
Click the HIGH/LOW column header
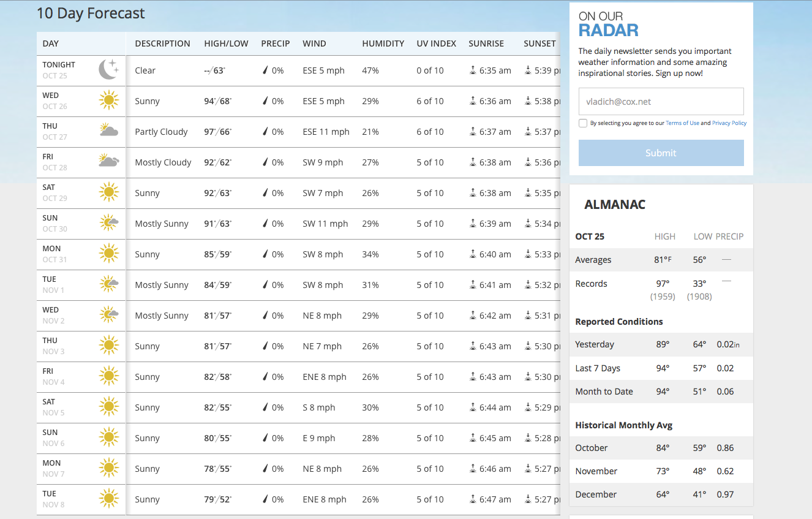point(226,44)
